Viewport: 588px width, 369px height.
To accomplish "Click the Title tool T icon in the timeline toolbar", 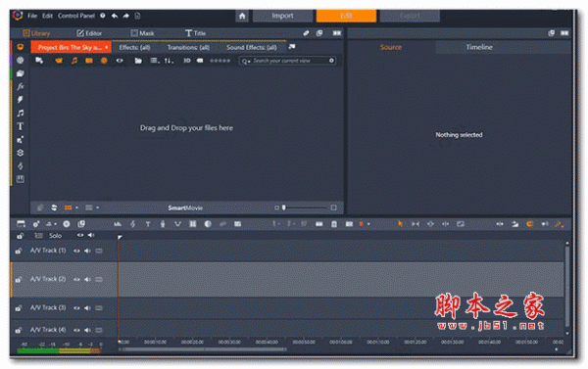I will click(148, 224).
